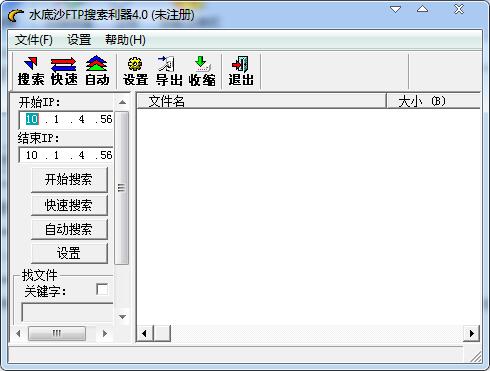Click the 自动搜索 button
Viewport: 490px width, 371px height.
pyautogui.click(x=69, y=229)
